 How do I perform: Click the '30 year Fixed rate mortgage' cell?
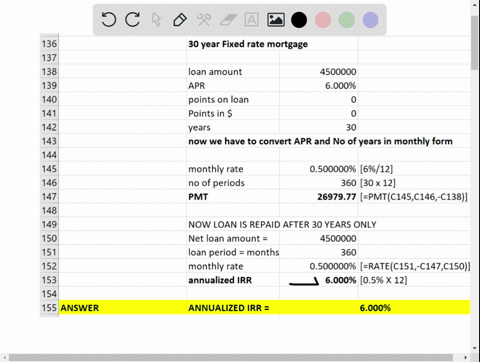coord(248,44)
